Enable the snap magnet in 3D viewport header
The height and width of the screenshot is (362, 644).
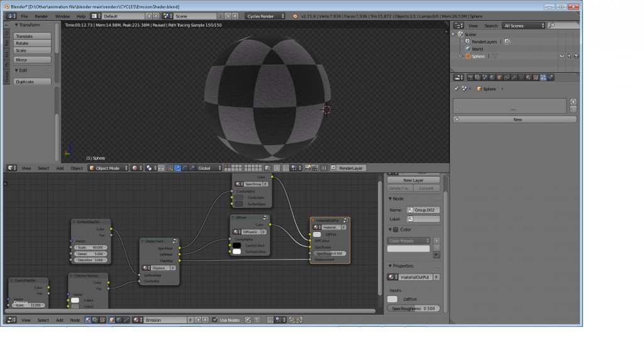pyautogui.click(x=160, y=169)
